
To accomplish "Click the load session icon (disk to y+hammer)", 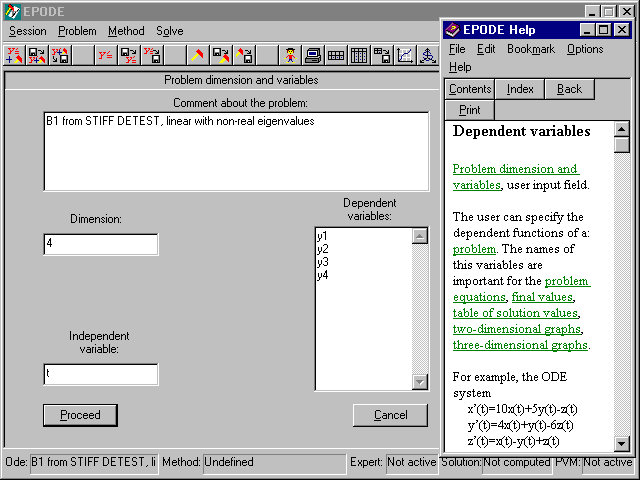I will 37,56.
